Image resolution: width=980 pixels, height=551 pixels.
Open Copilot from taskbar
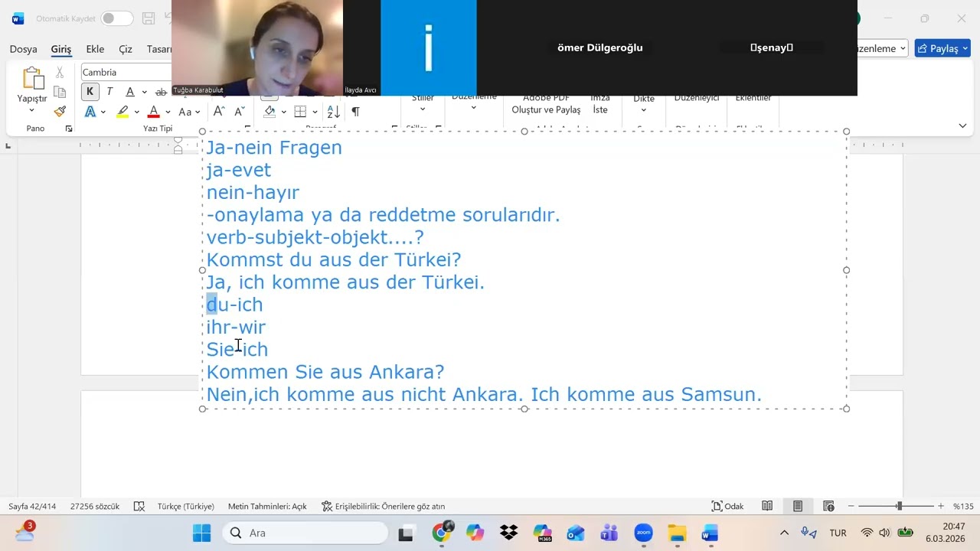point(475,533)
